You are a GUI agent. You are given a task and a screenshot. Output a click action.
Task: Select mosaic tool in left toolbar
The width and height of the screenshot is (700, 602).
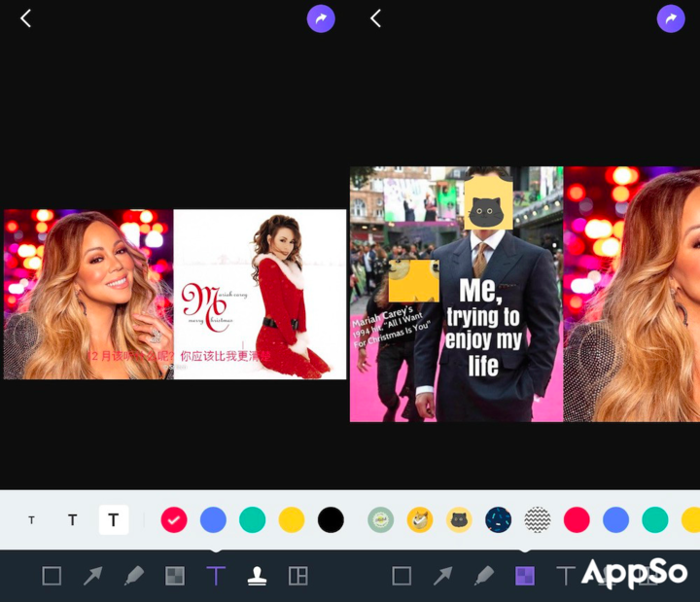click(x=175, y=576)
